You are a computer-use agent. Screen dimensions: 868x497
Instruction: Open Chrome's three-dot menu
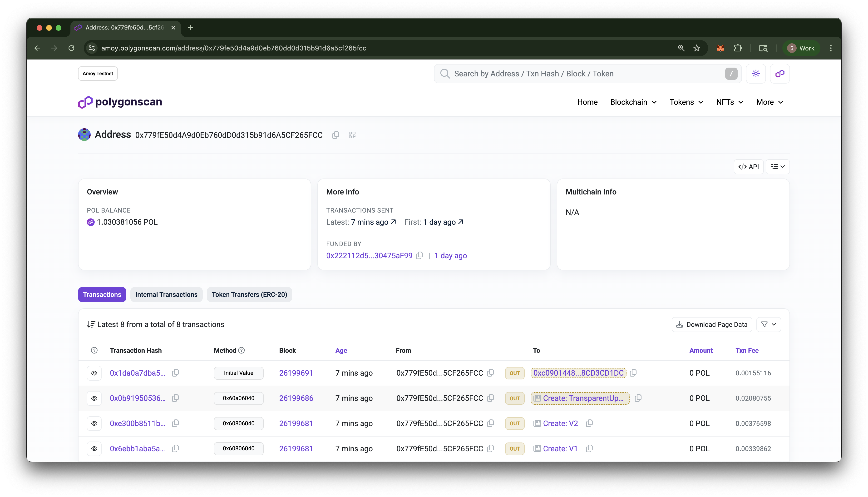pyautogui.click(x=831, y=48)
